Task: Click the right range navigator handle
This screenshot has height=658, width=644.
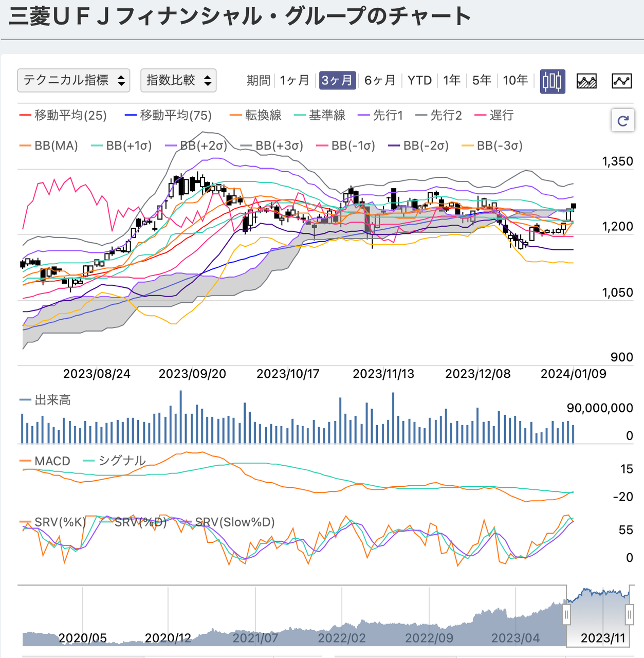Action: click(630, 614)
